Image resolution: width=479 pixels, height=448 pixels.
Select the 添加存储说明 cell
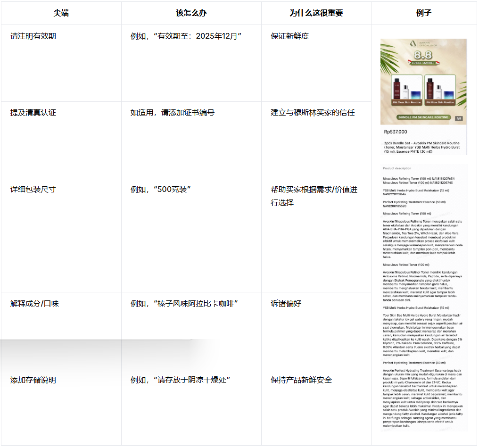(x=33, y=380)
